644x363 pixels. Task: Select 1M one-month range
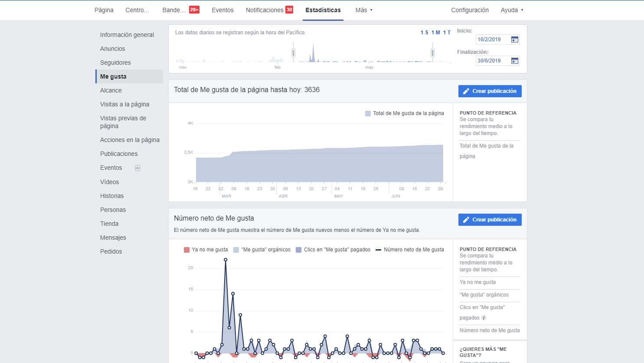[x=436, y=33]
